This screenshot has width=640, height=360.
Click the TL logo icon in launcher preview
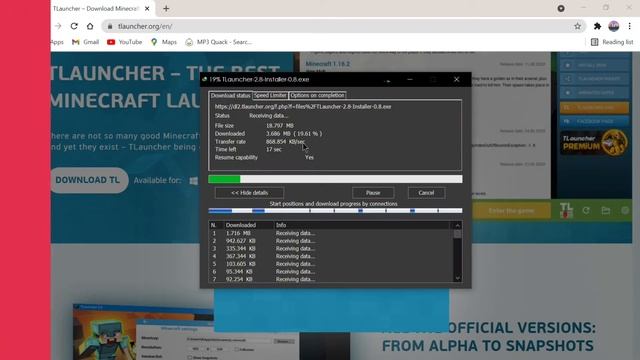566,210
